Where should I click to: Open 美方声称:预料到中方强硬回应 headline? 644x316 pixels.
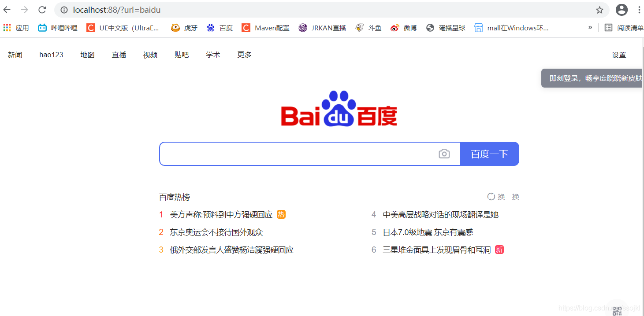(221, 215)
